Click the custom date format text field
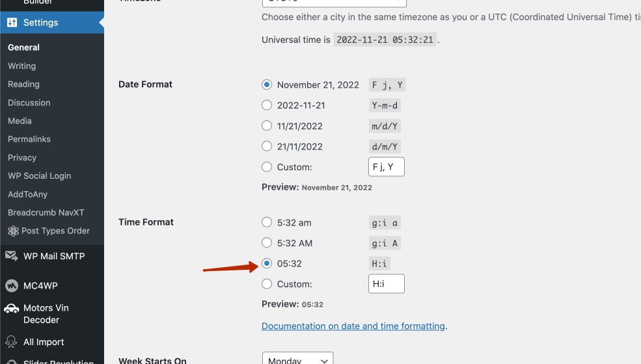Screen dimensions: 641x364 [x=386, y=167]
